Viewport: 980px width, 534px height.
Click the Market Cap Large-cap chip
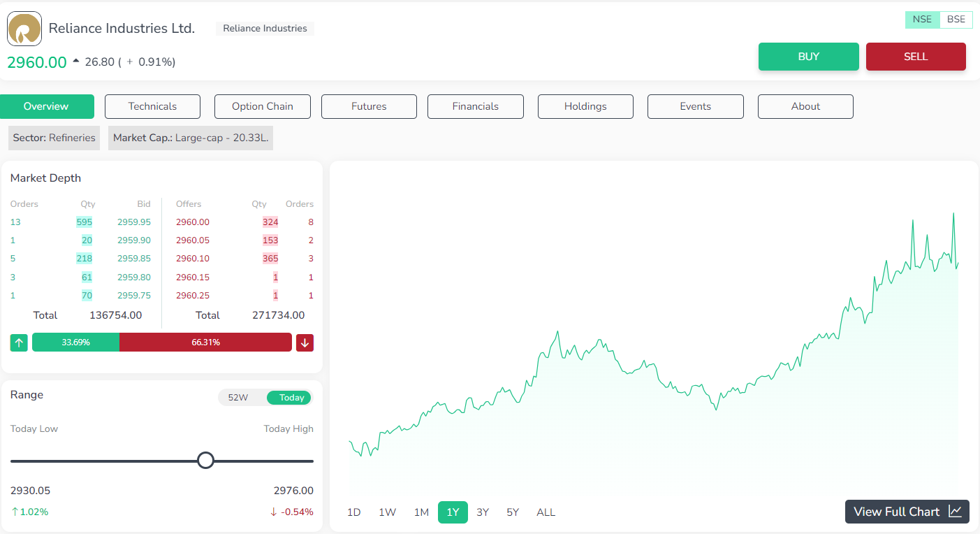[x=191, y=138]
